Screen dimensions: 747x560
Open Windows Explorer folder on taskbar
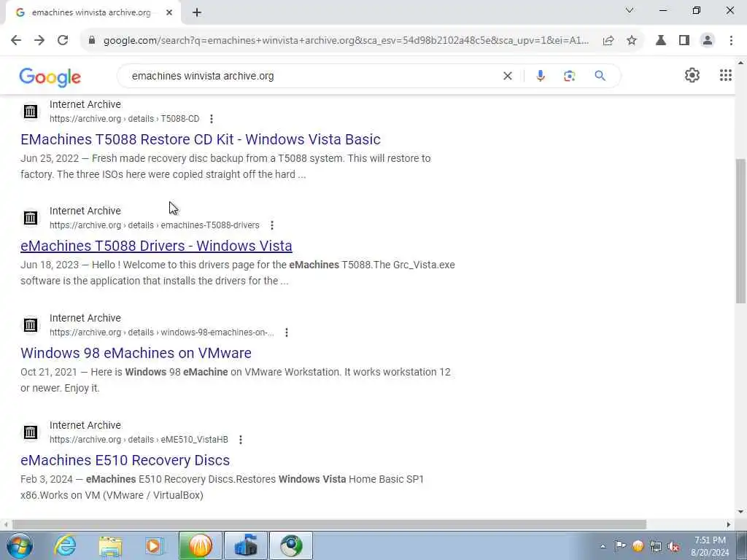(110, 545)
